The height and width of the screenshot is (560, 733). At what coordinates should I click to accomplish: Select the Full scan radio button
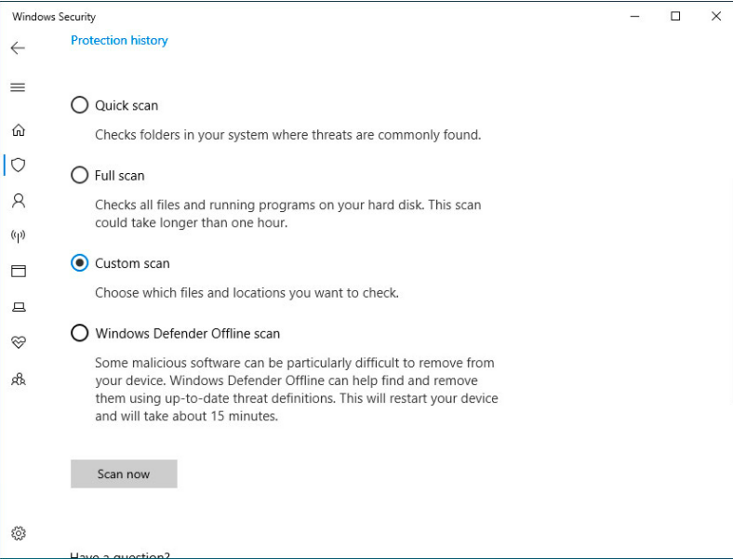tap(79, 175)
